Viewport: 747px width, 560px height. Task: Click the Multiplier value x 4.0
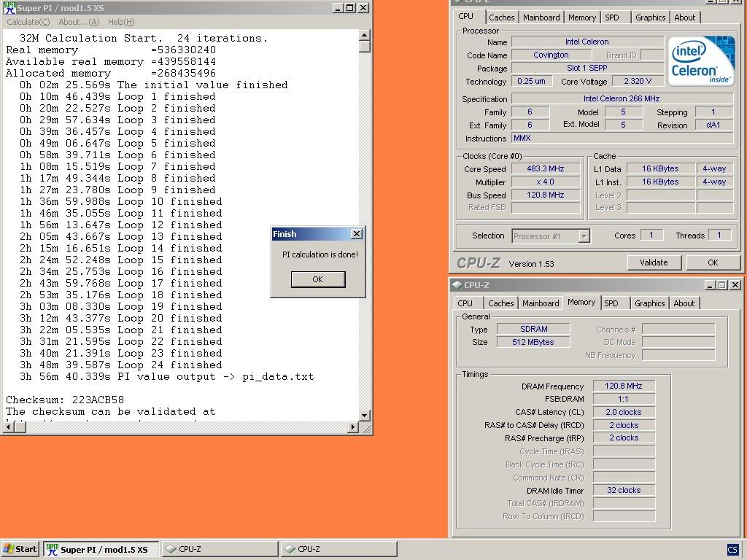pos(546,182)
